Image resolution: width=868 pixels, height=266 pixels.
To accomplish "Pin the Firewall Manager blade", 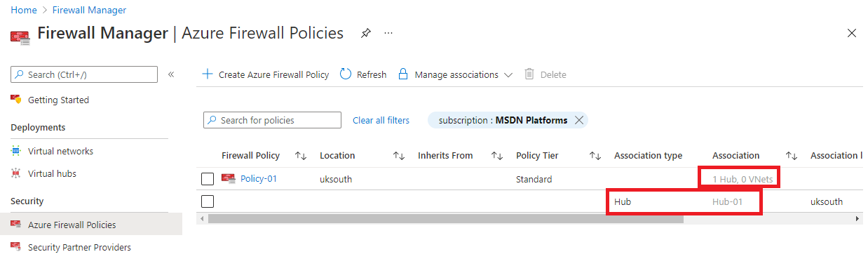I will (x=365, y=33).
